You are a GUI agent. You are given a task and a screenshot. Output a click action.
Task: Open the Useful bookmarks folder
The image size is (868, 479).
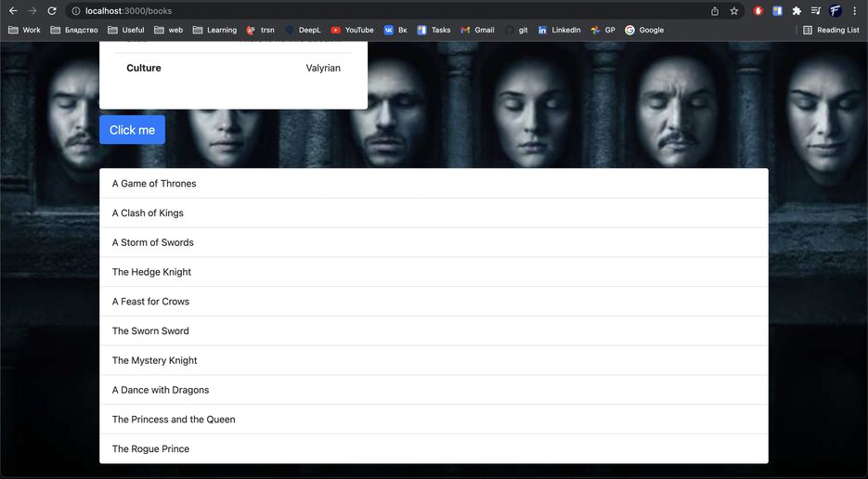coord(126,30)
